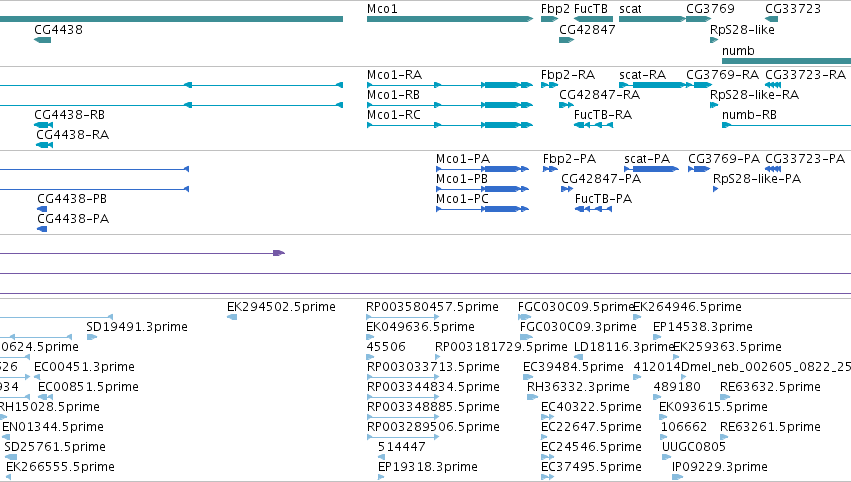The image size is (851, 482).
Task: Select transcript Mco1-RA
Action: [x=395, y=75]
